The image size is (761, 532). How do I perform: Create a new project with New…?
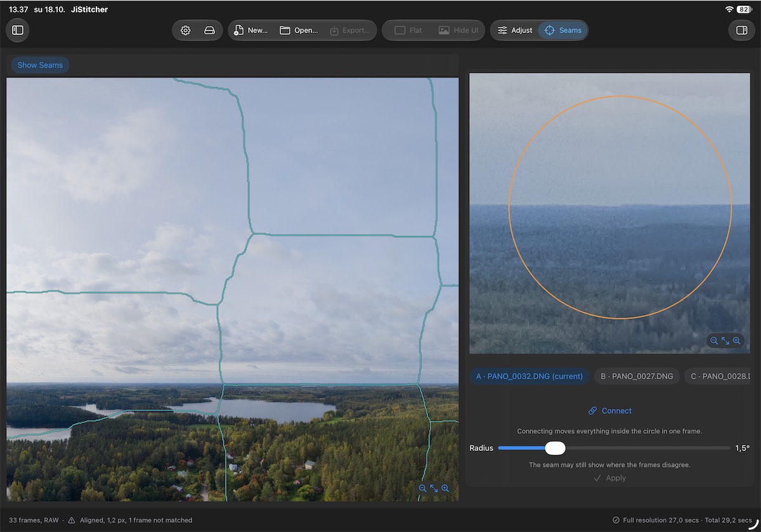point(250,30)
